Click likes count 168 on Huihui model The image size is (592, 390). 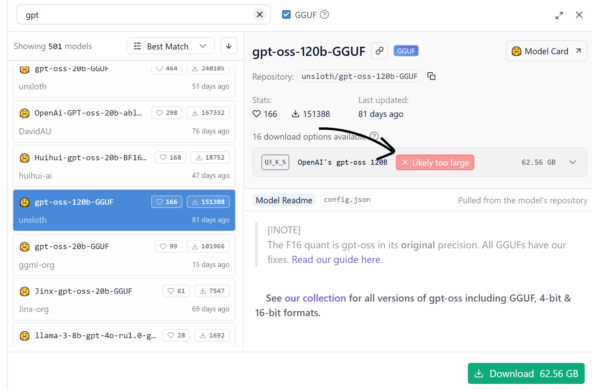pyautogui.click(x=170, y=157)
